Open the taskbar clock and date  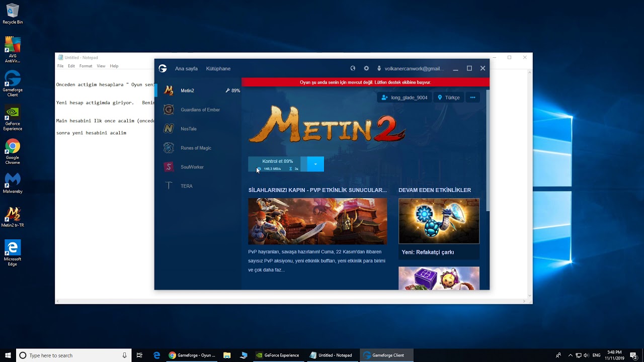click(614, 355)
